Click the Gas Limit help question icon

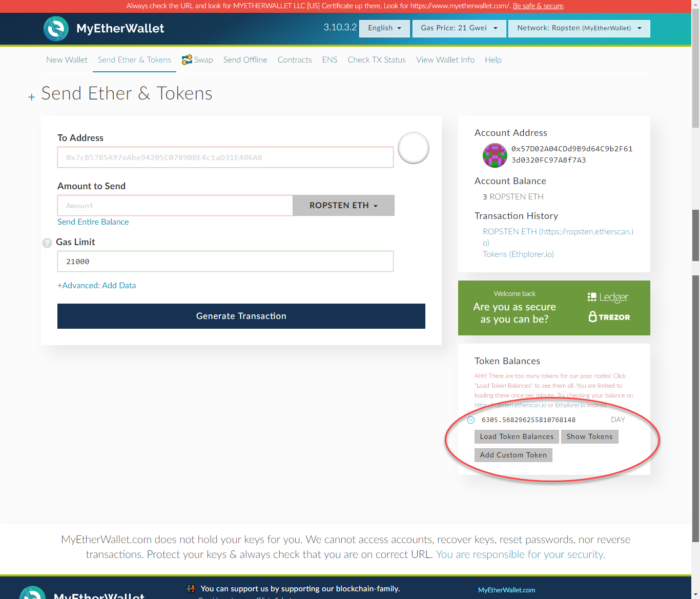(47, 243)
